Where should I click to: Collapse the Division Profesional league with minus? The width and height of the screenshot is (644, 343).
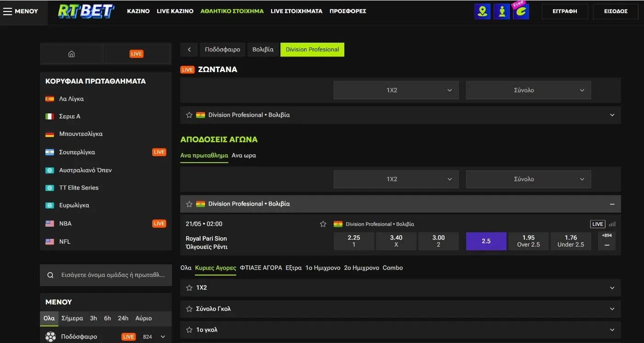[612, 204]
